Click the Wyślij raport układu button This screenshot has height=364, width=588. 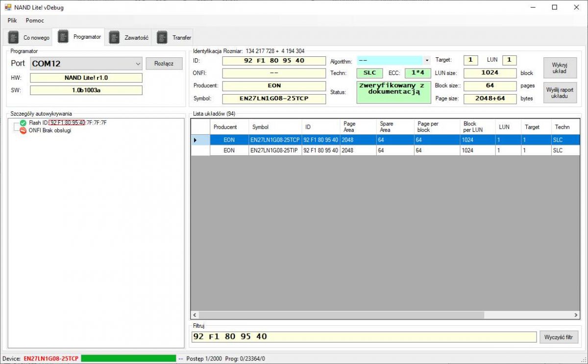[x=560, y=93]
